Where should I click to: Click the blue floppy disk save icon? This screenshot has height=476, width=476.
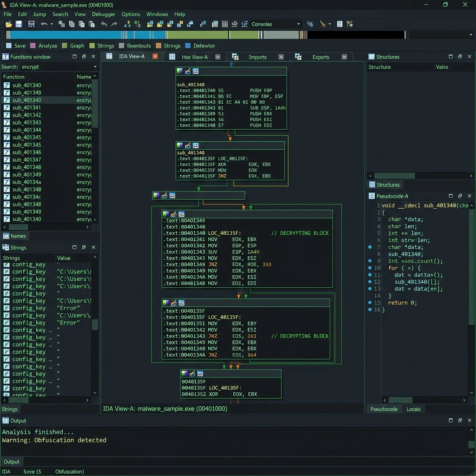pos(19,24)
